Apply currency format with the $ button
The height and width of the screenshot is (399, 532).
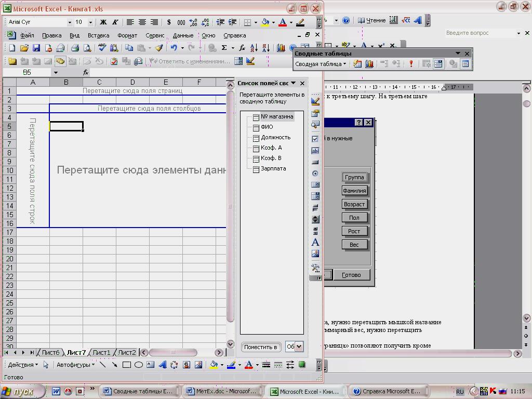point(169,22)
